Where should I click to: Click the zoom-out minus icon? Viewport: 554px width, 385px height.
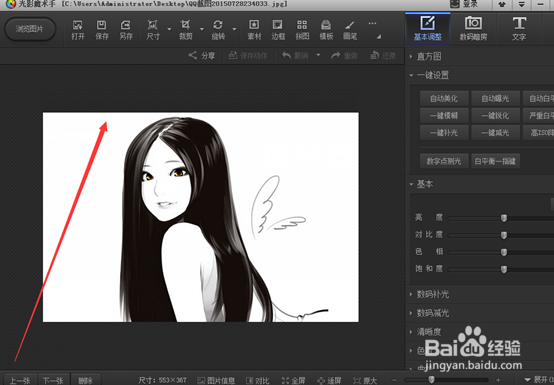[394, 380]
